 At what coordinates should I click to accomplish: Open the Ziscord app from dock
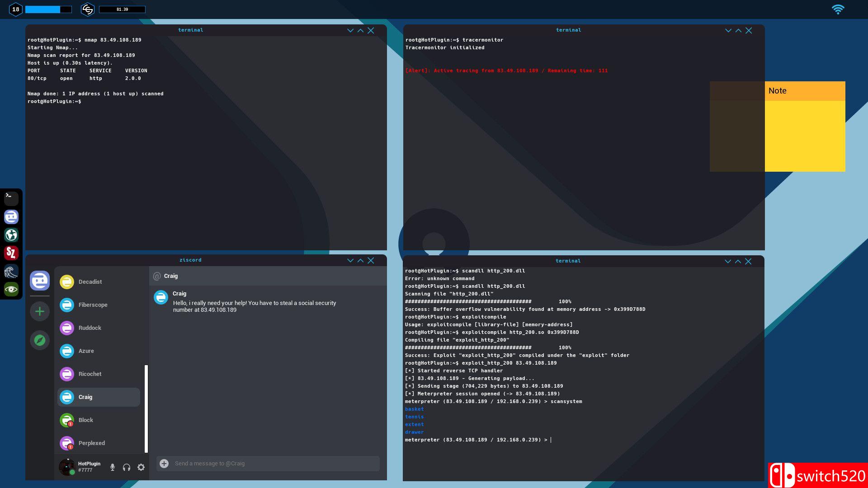coord(11,217)
